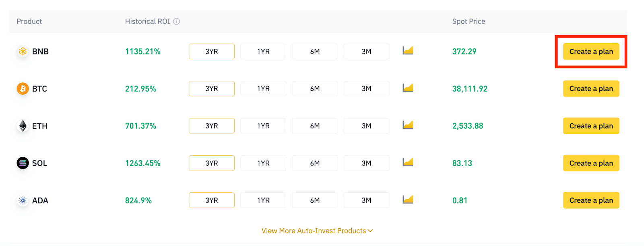
Task: Select 1YR period for ADA
Action: point(263,200)
